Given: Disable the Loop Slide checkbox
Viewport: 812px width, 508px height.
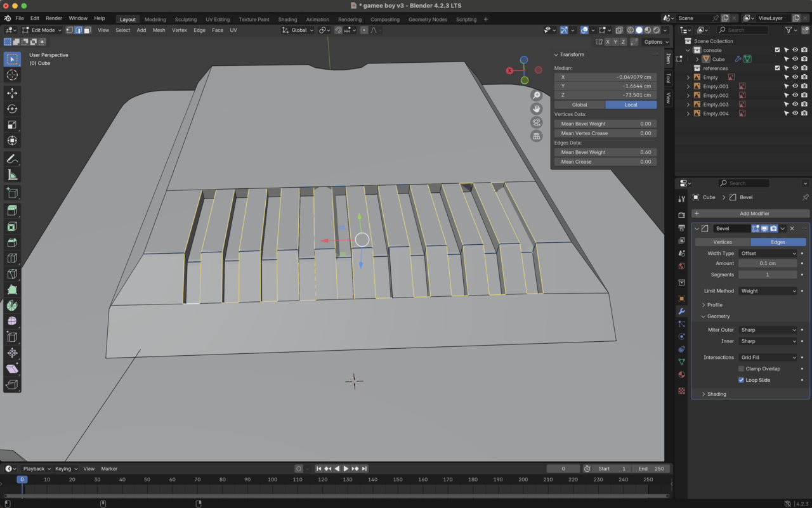Looking at the screenshot, I should tap(741, 380).
